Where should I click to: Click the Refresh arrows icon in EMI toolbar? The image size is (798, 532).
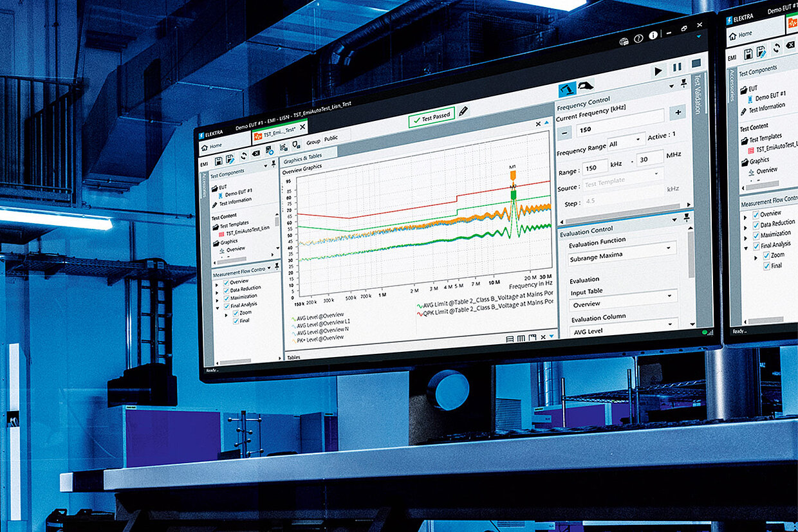click(244, 156)
